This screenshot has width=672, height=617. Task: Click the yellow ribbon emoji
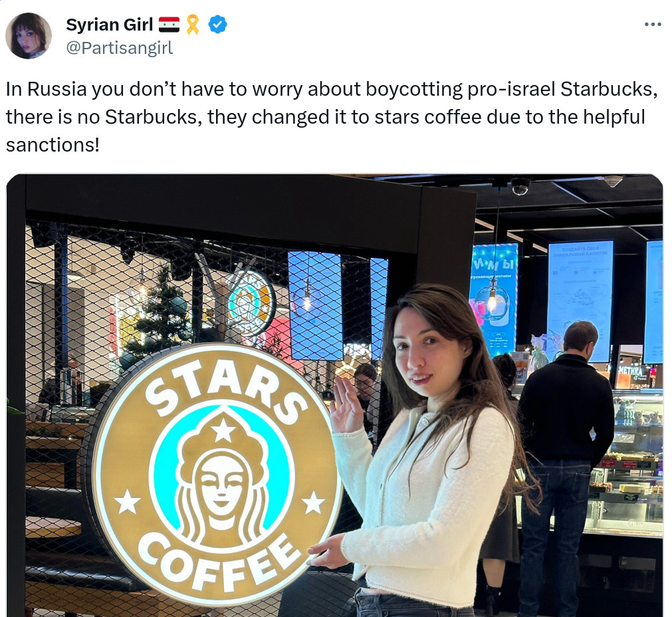[x=193, y=25]
